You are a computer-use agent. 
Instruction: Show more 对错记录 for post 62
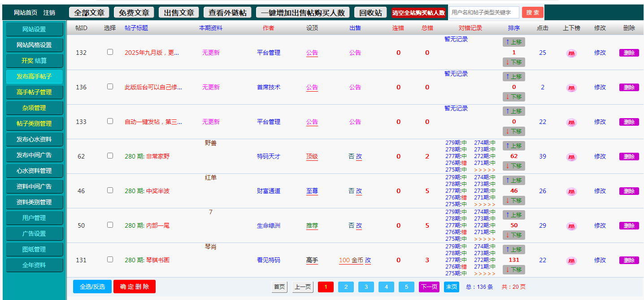(x=484, y=170)
